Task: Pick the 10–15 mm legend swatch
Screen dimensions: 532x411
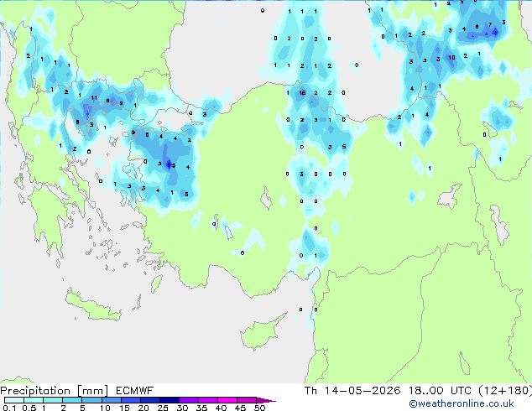Action: pos(112,400)
